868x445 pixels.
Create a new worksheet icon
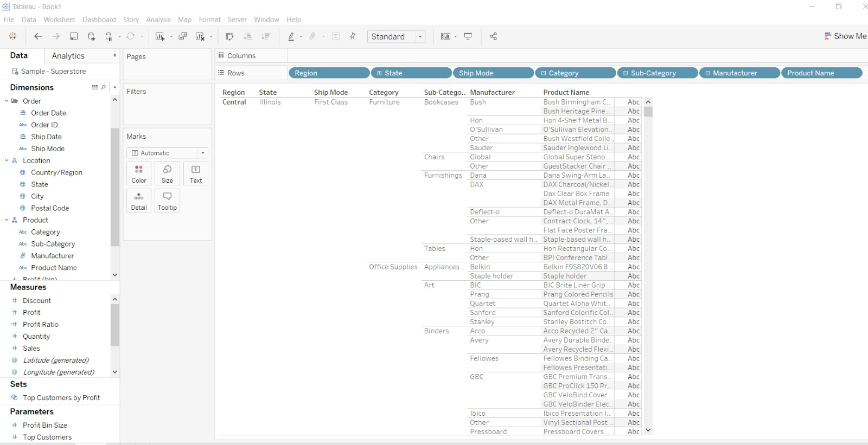(x=160, y=36)
